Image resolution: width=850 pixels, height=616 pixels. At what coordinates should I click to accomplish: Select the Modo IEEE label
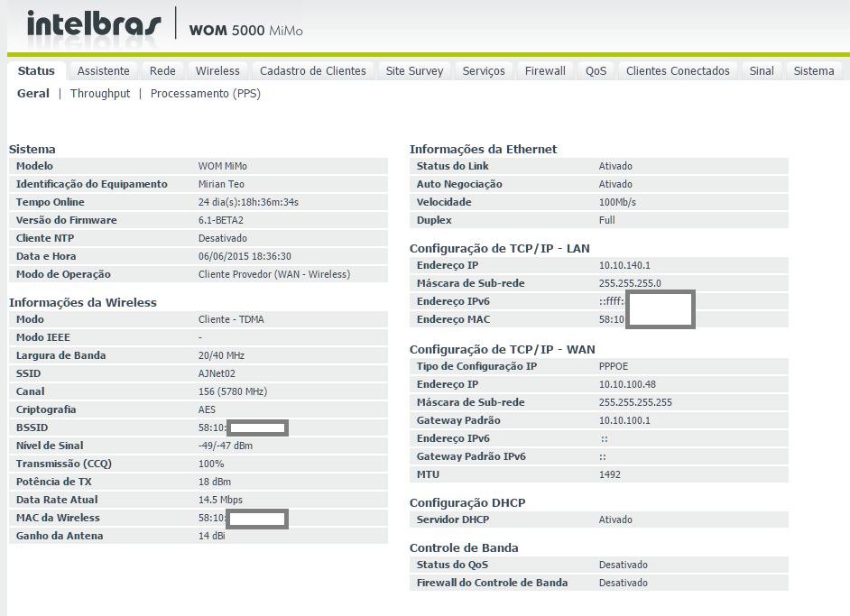[42, 337]
